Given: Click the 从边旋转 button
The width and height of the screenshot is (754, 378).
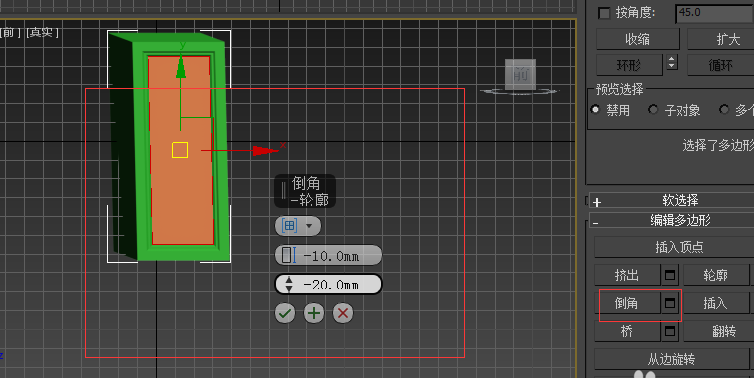Looking at the screenshot, I should [x=671, y=359].
